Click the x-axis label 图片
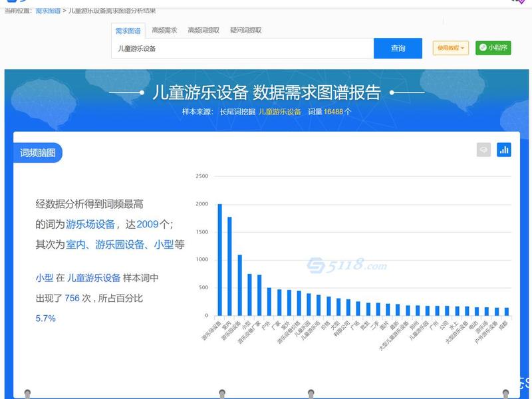The image size is (532, 399). pyautogui.click(x=384, y=326)
